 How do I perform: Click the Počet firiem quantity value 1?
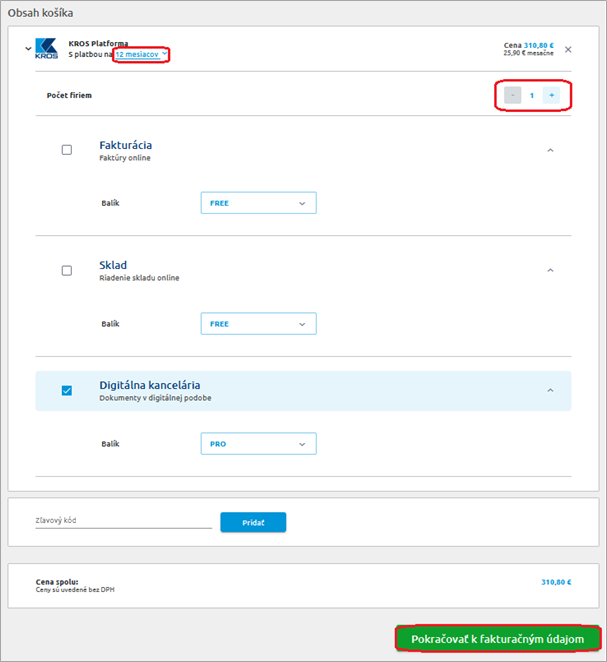tap(532, 95)
